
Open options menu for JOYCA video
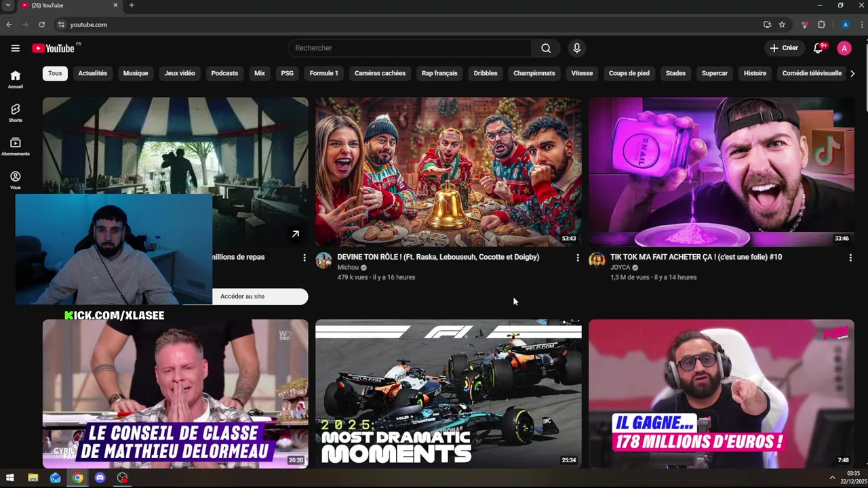(x=850, y=258)
